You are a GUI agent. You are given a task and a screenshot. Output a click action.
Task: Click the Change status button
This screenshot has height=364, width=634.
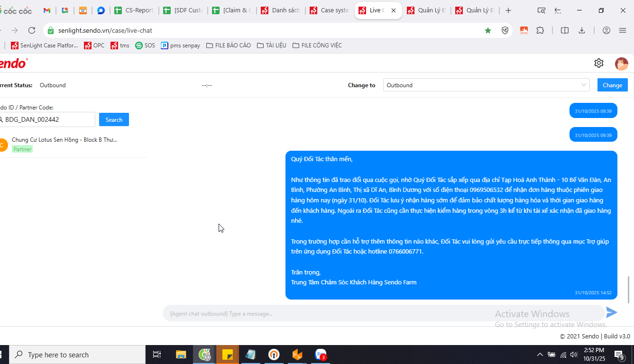point(613,85)
